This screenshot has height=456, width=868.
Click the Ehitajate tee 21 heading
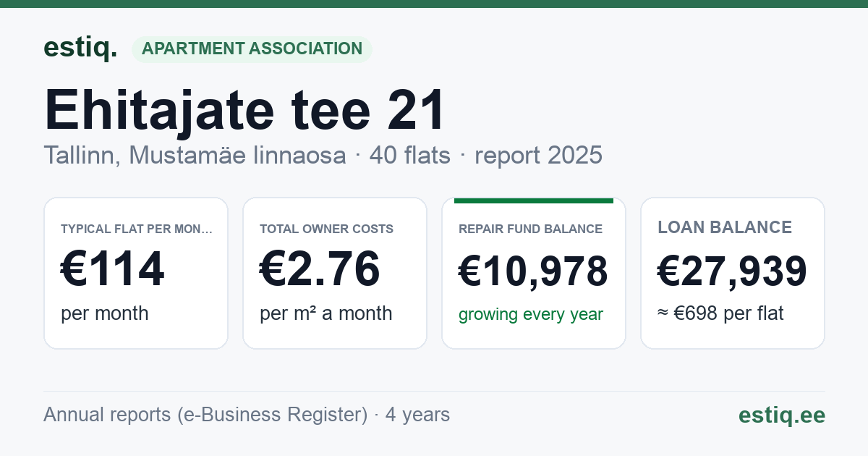pyautogui.click(x=244, y=110)
